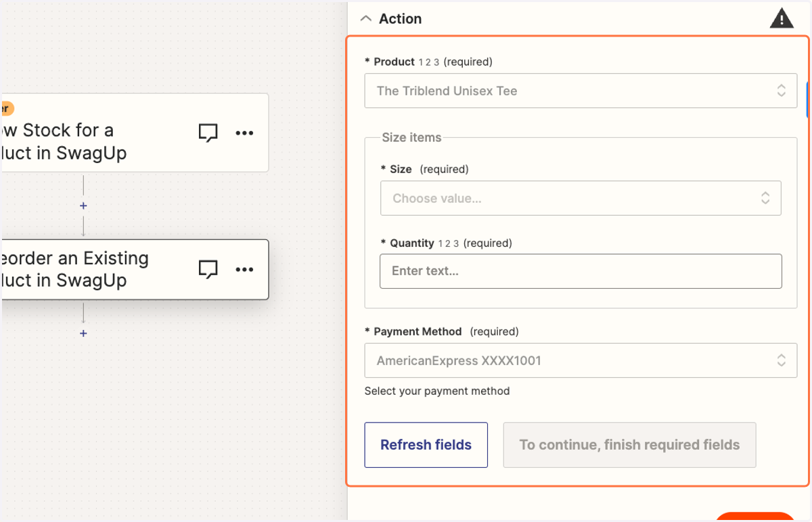Click the Refresh fields button
Screen dimensions: 812x522
pyautogui.click(x=426, y=445)
